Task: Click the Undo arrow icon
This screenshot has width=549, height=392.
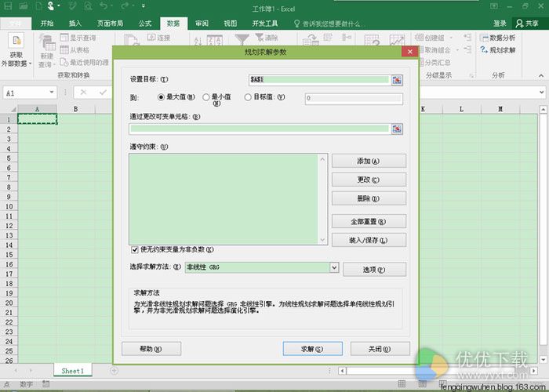Action: (x=104, y=5)
